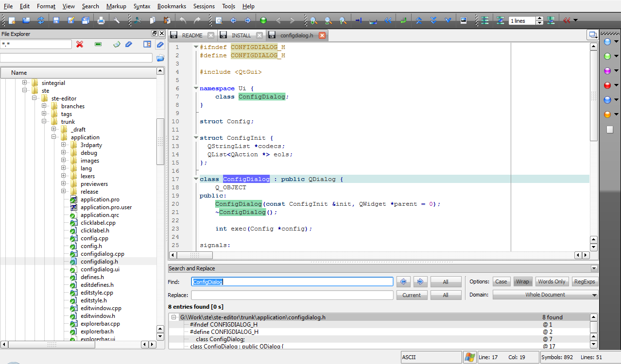Image resolution: width=621 pixels, height=364 pixels.
Task: Expand the branches folder
Action: (x=44, y=106)
